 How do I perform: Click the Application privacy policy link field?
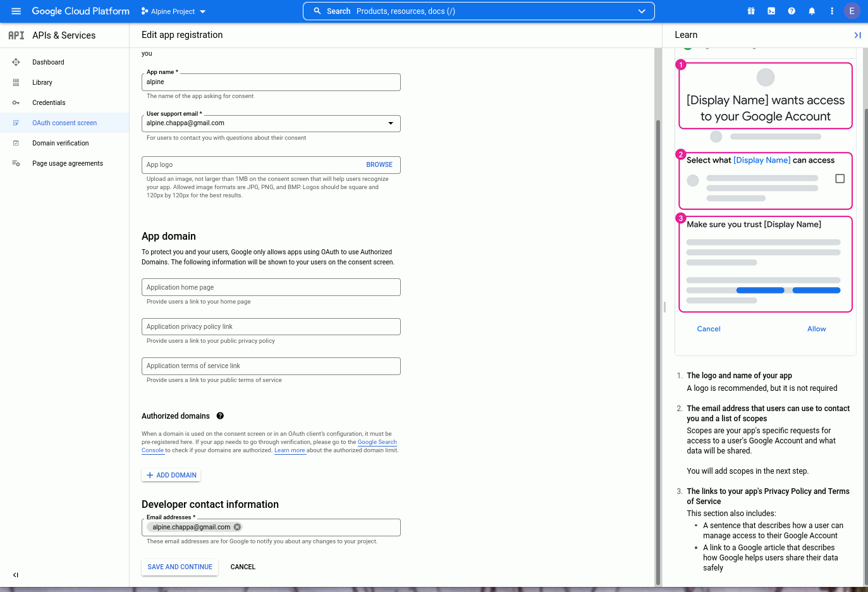[x=271, y=326]
